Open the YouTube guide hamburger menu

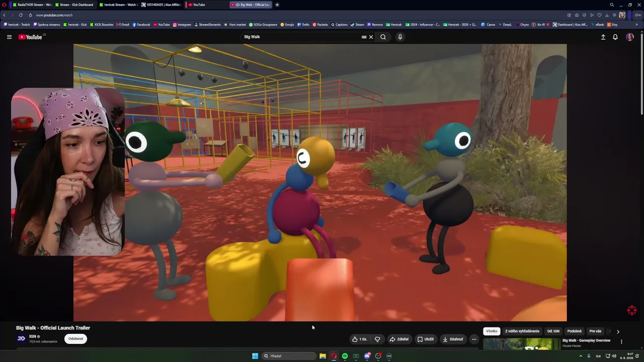[x=9, y=37]
